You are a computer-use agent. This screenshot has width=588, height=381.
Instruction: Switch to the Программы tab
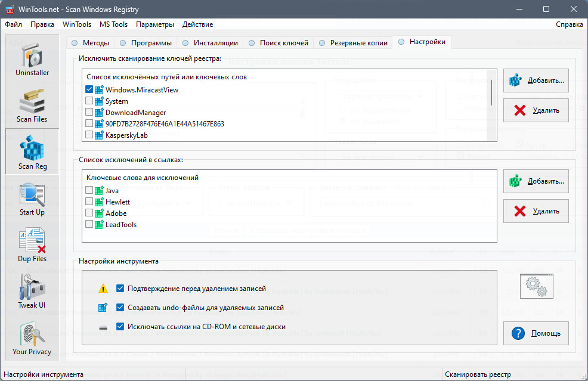pos(146,43)
